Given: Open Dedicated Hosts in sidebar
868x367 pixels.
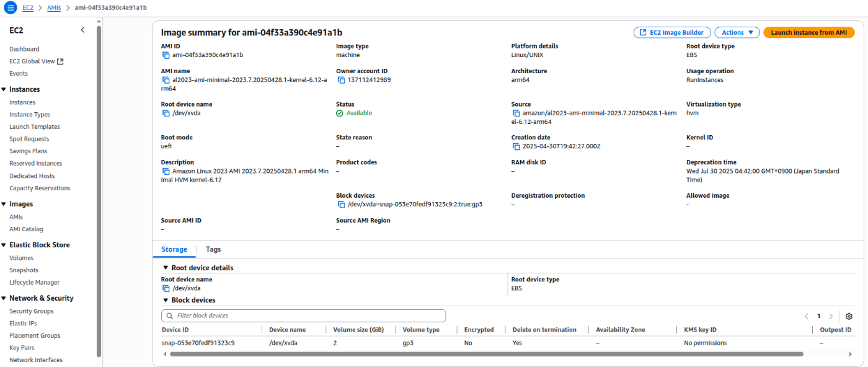Looking at the screenshot, I should (x=32, y=176).
